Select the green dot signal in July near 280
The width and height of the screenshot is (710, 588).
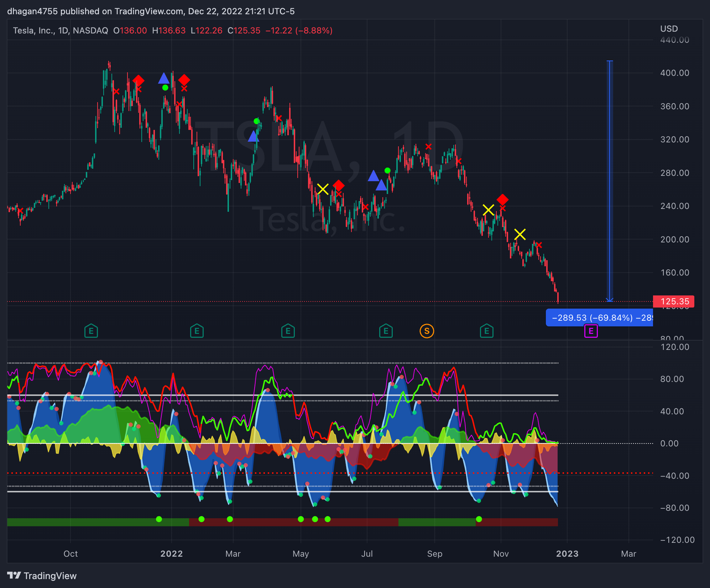click(x=387, y=170)
